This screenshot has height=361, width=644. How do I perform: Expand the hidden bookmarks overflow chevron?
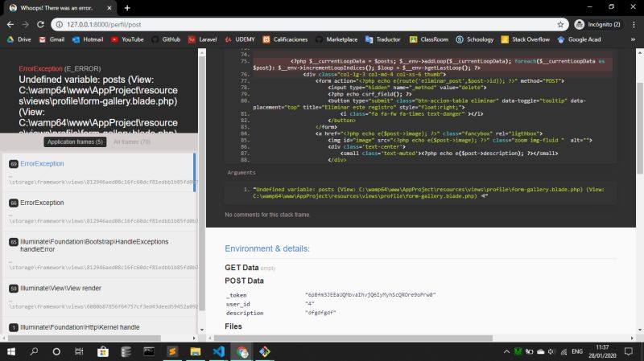633,39
